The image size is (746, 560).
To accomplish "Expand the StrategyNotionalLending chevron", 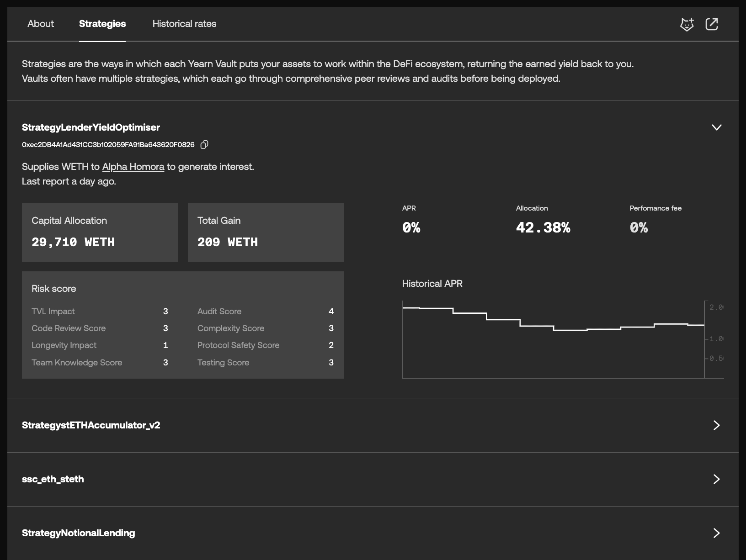I will 716,533.
